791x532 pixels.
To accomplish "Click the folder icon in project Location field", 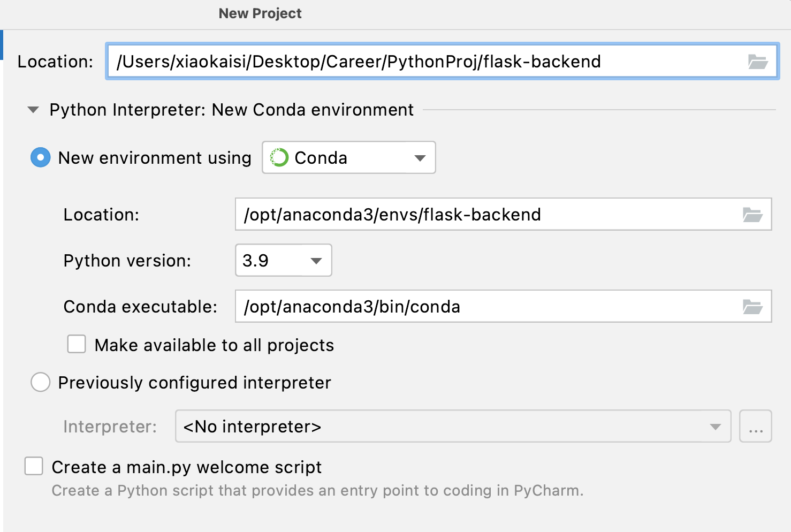I will [757, 62].
